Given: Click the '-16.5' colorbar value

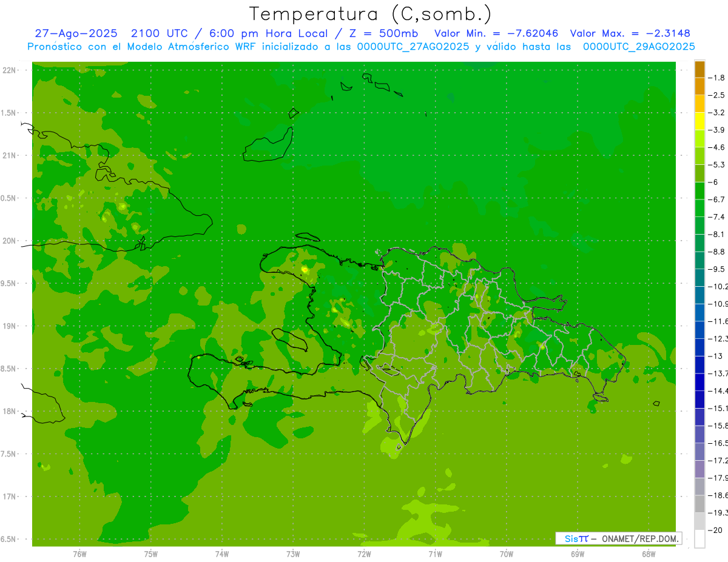Looking at the screenshot, I should point(718,443).
